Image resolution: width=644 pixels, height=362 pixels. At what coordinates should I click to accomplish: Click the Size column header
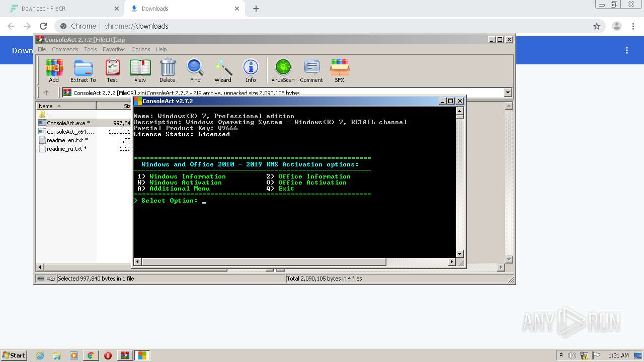pyautogui.click(x=114, y=106)
